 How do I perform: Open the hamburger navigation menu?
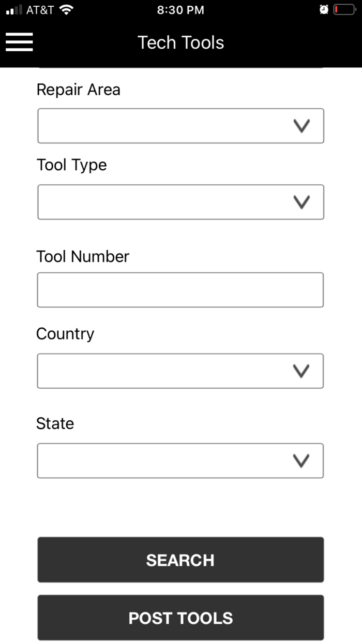(x=19, y=42)
